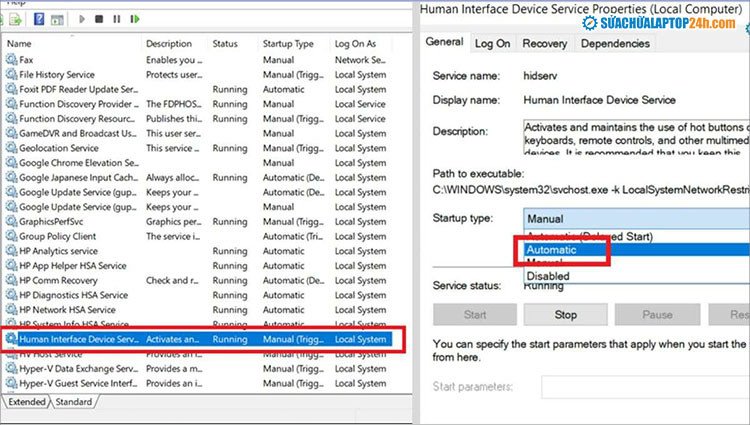Click the Export List toolbar icon
The image size is (750, 425).
[15, 20]
